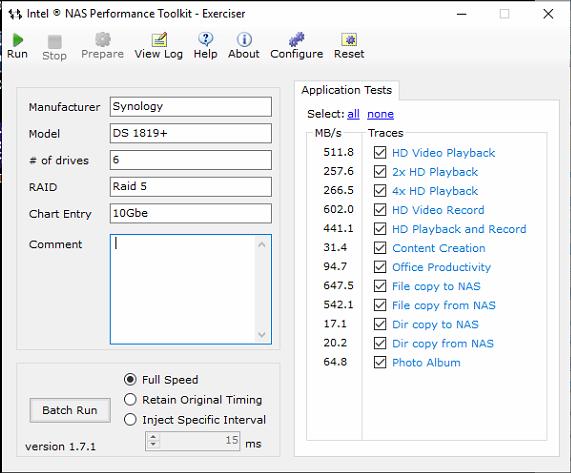This screenshot has height=473, width=571.
Task: Increase interval with spinner up arrow
Action: click(x=153, y=437)
